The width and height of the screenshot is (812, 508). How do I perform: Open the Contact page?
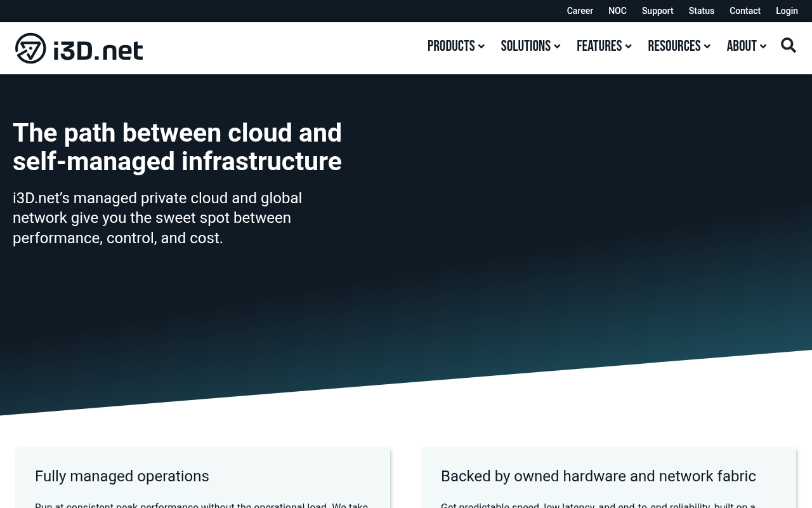coord(745,11)
